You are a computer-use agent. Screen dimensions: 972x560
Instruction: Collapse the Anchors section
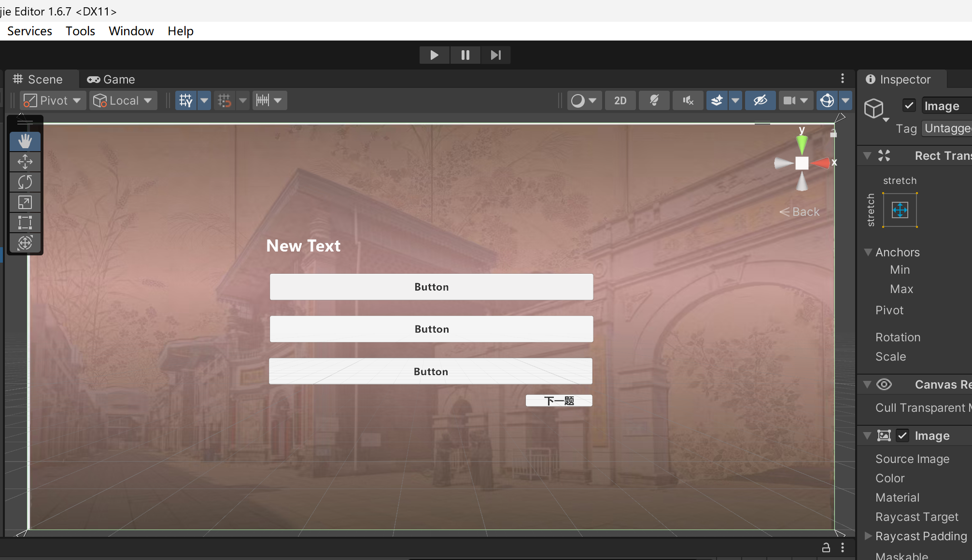coord(868,252)
